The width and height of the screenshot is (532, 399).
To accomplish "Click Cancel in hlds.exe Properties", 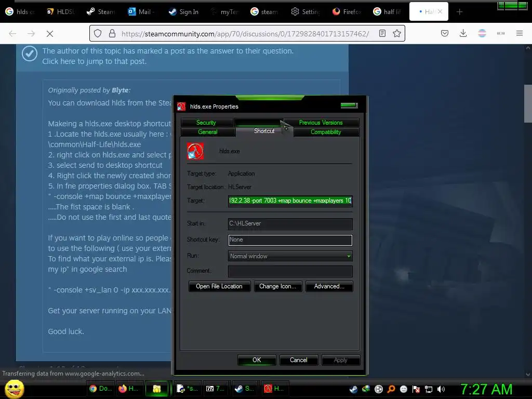I will (299, 360).
